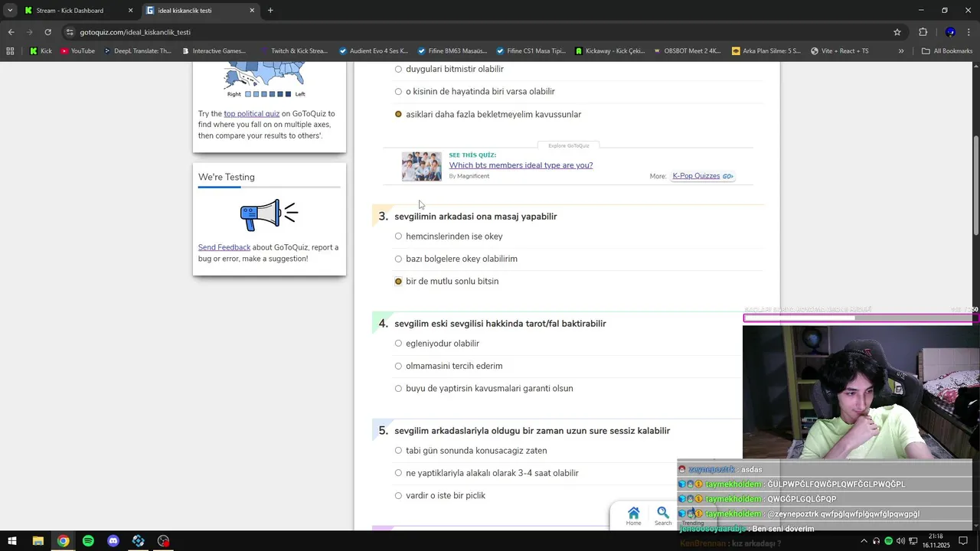Open 'Which bts members ideal type are you?'

[521, 165]
